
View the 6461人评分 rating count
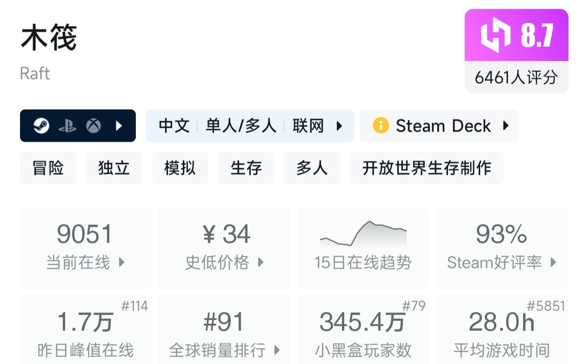point(516,77)
